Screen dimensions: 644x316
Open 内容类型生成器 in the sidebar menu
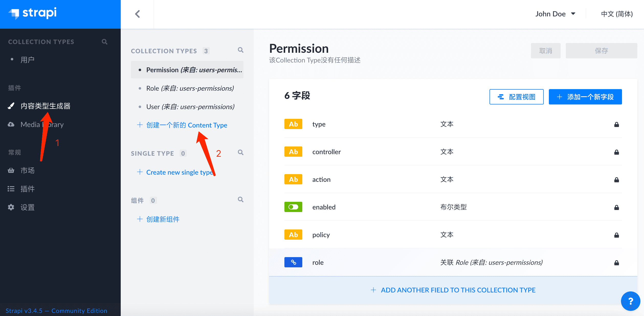click(x=45, y=106)
